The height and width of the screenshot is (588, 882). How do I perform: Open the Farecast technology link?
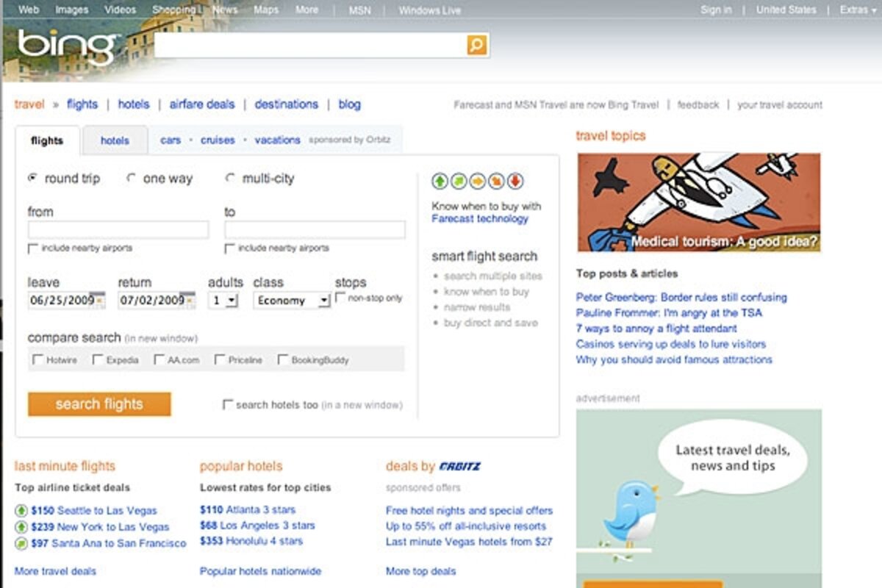[x=480, y=218]
